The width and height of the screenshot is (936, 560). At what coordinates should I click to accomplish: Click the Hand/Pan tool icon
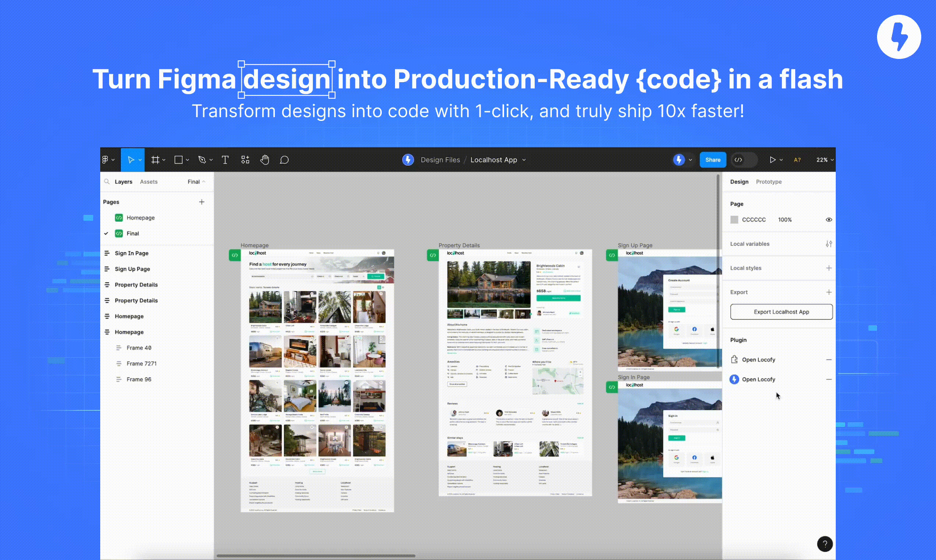click(x=265, y=160)
